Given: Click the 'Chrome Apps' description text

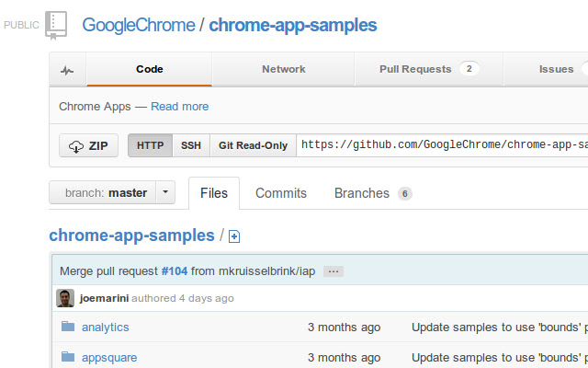Looking at the screenshot, I should pos(95,107).
